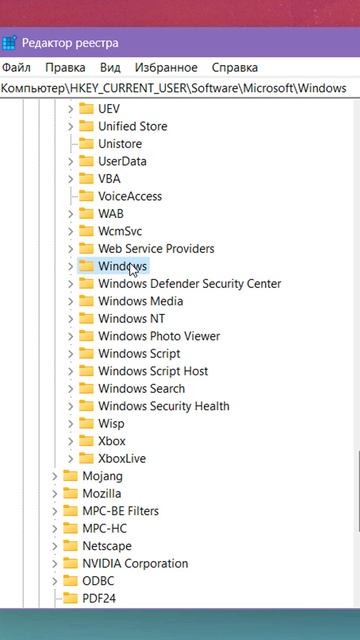This screenshot has height=640, width=360.
Task: Click the VoiceAccess folder icon
Action: click(x=86, y=196)
